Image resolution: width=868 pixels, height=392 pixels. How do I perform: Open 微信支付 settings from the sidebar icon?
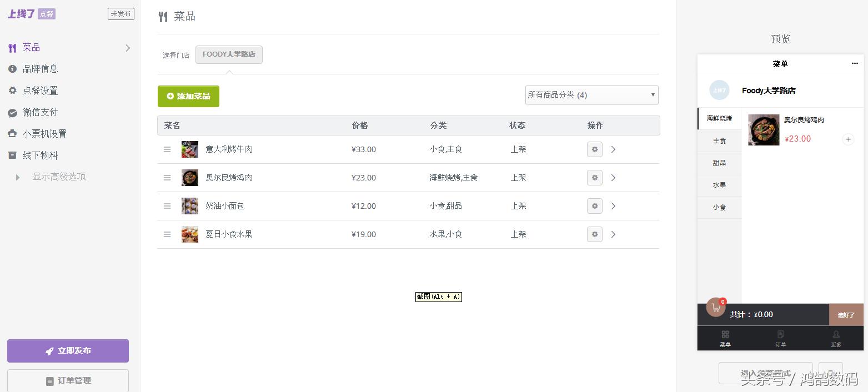tap(12, 112)
